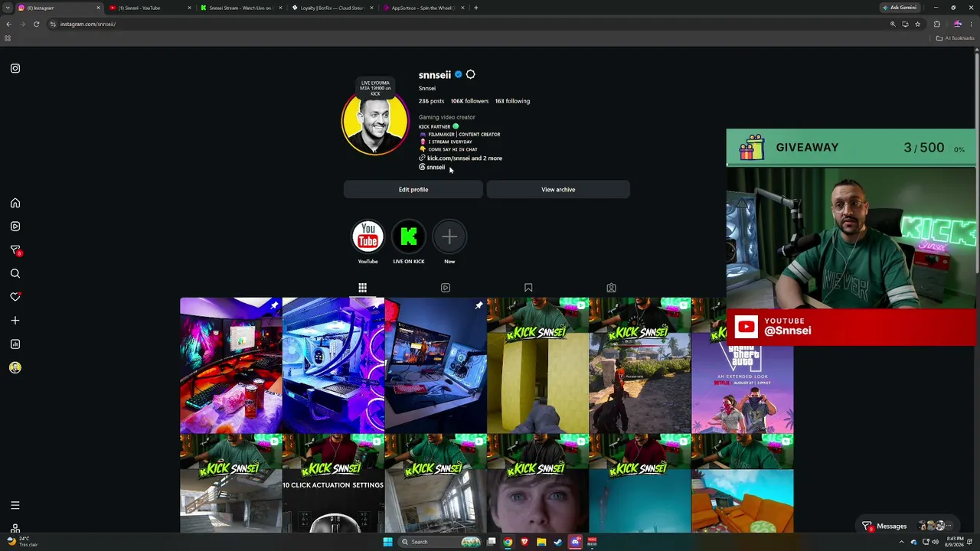
Task: Expand the tab search dropdown arrow
Action: click(8, 8)
